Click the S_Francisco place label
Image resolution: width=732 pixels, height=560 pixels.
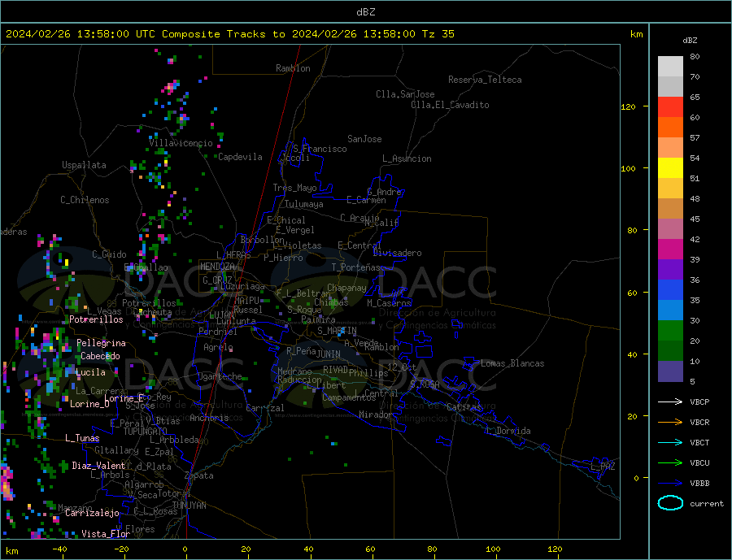[x=320, y=149]
